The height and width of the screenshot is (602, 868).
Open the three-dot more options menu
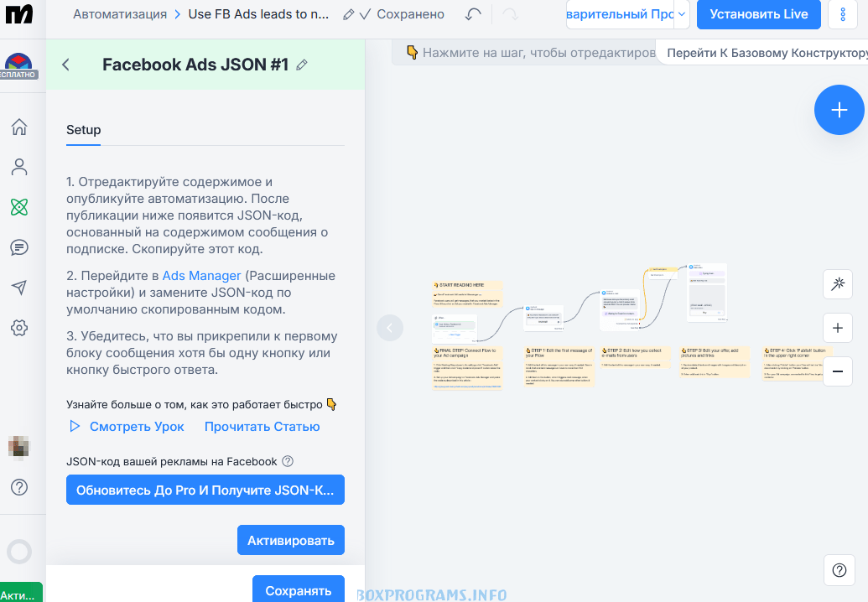click(843, 14)
